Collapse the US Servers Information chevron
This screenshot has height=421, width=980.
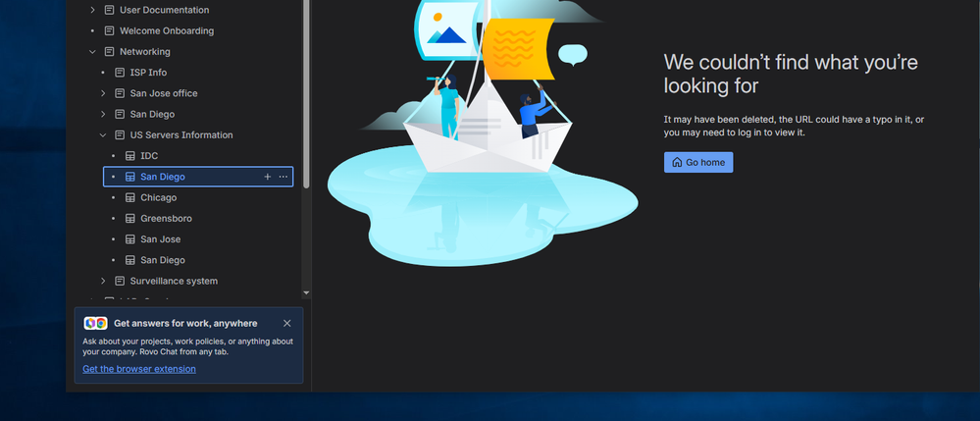pos(103,135)
